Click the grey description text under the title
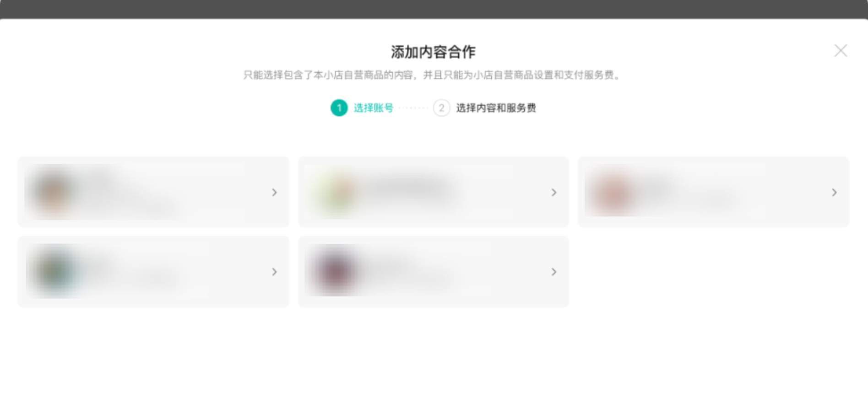 (x=432, y=75)
